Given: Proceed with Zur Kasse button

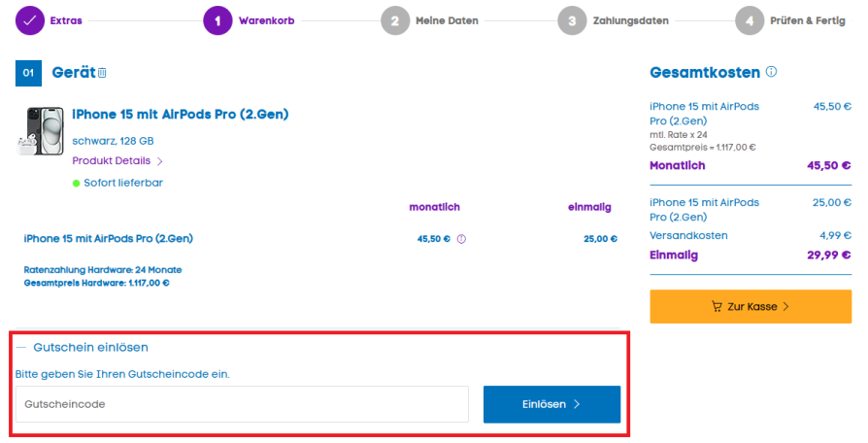Looking at the screenshot, I should tap(751, 306).
